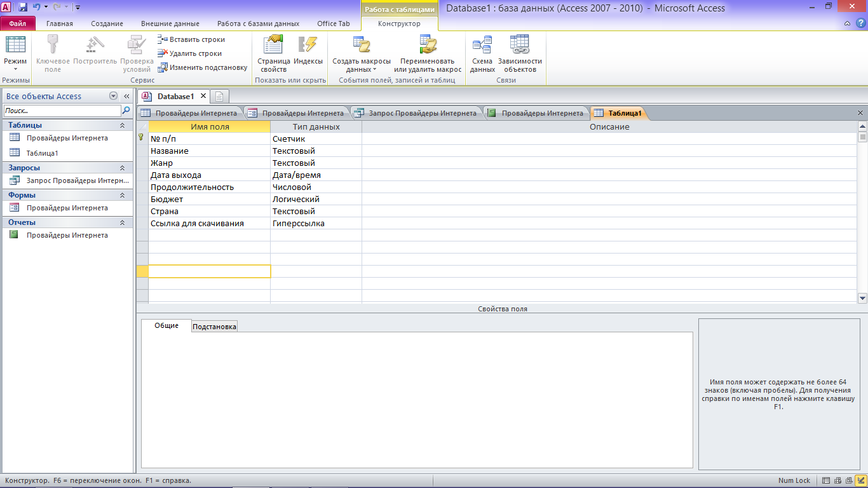Viewport: 868px width, 488px height.
Task: Select Запрос Провайдеры Интернета query in navigation pane
Action: pyautogui.click(x=67, y=180)
